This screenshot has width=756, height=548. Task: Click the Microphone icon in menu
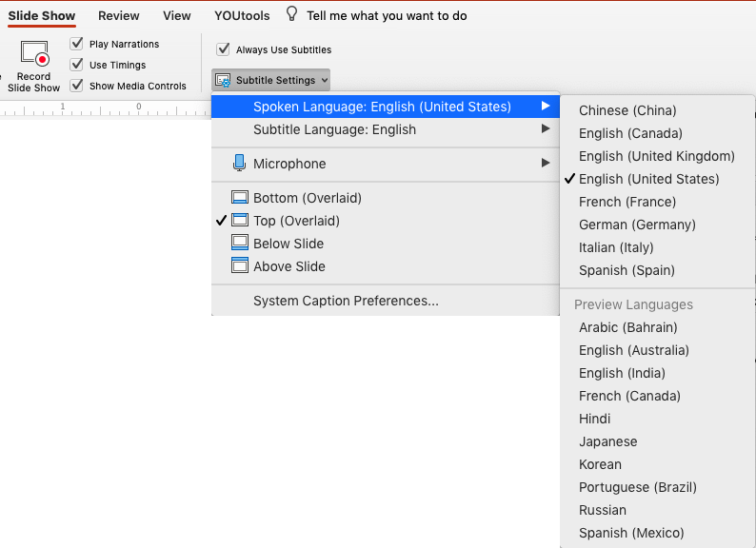(x=239, y=164)
